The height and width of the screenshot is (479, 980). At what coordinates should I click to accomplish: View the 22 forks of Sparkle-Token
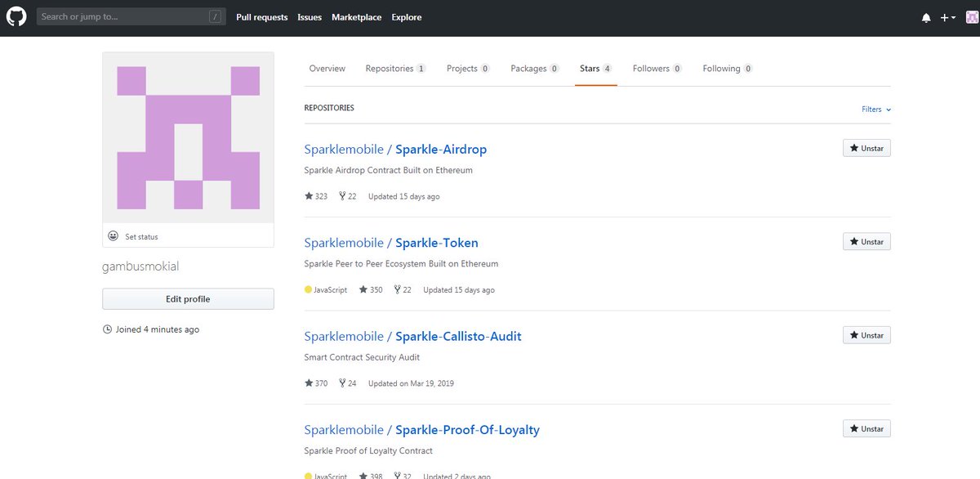[x=402, y=290]
